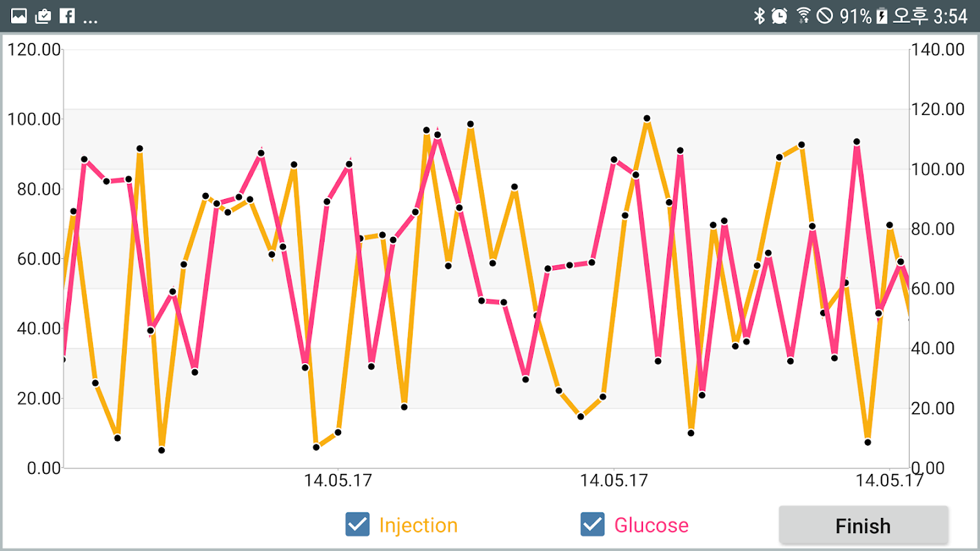Tap the 3:54 clock in status bar
980x551 pixels.
pos(950,16)
